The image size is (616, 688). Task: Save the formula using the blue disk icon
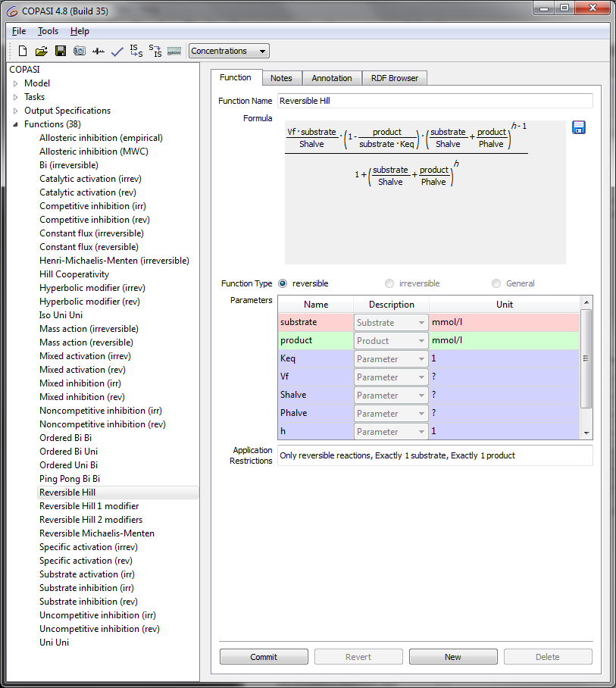pyautogui.click(x=579, y=127)
